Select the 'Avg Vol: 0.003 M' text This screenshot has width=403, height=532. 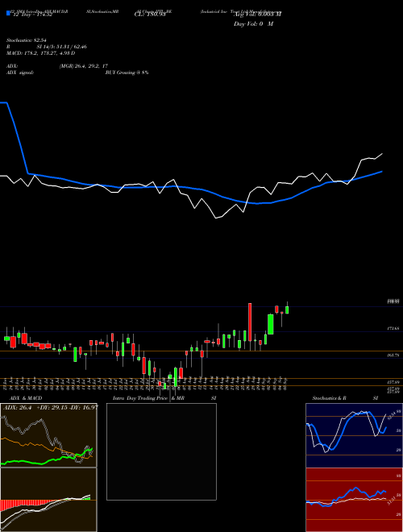pos(258,15)
